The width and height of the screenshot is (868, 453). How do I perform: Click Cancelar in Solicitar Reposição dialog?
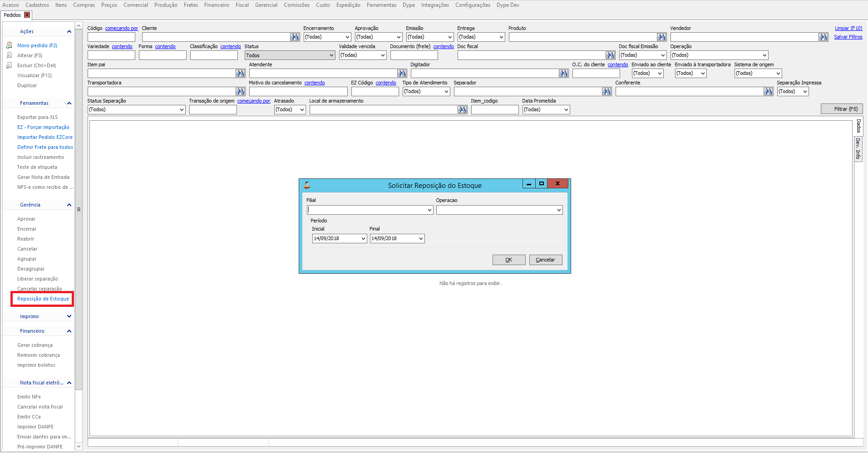coord(546,260)
